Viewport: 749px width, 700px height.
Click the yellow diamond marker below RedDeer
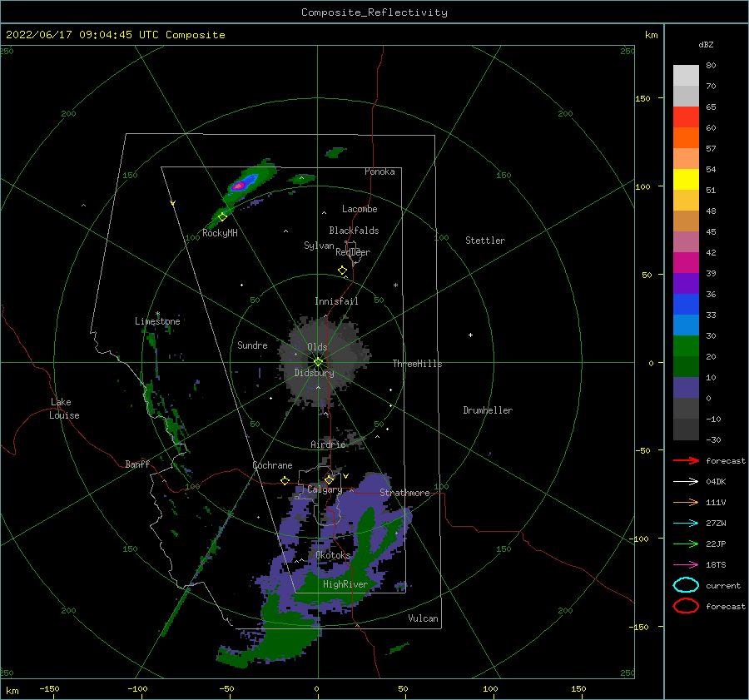pyautogui.click(x=343, y=271)
